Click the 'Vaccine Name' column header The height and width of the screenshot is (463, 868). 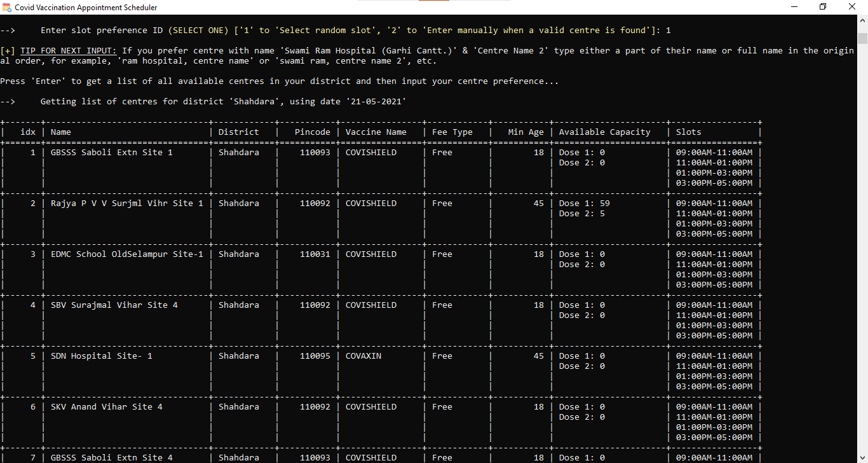point(376,132)
